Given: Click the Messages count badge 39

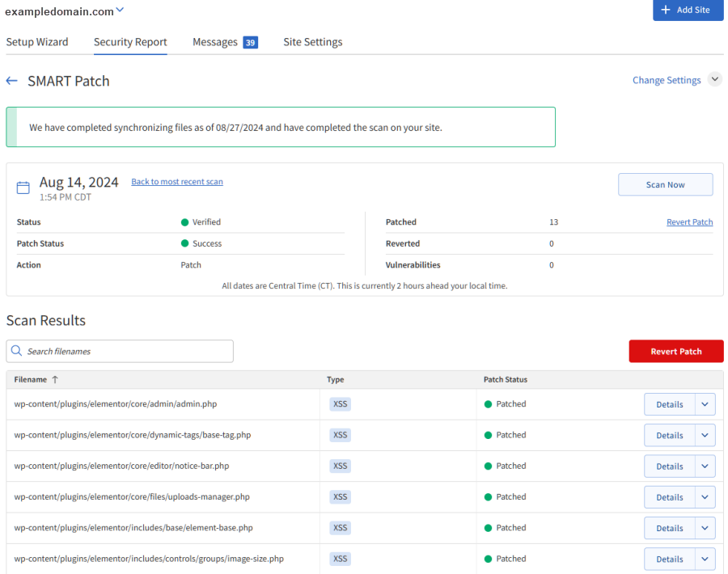Looking at the screenshot, I should (x=250, y=42).
